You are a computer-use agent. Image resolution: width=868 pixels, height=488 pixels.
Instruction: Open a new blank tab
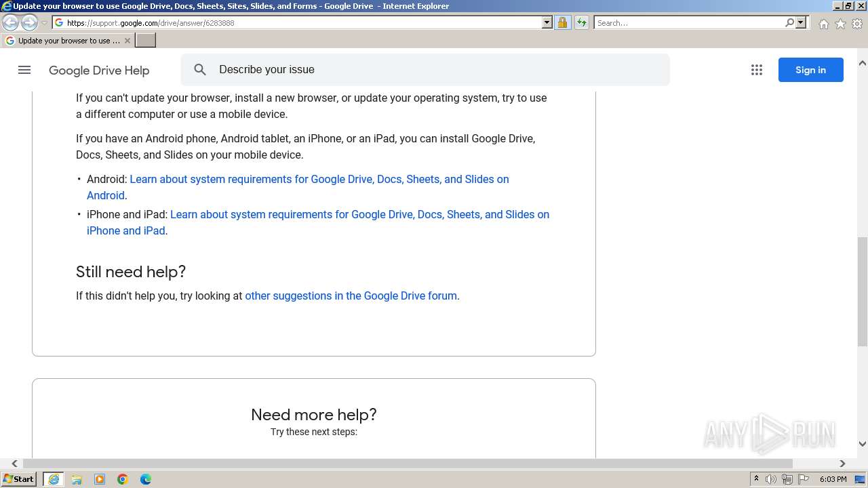pyautogui.click(x=146, y=41)
